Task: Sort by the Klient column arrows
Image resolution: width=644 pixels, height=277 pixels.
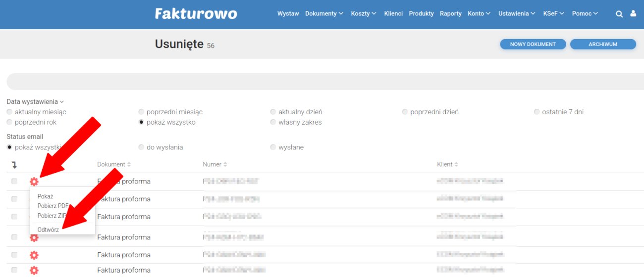Action: (456, 164)
